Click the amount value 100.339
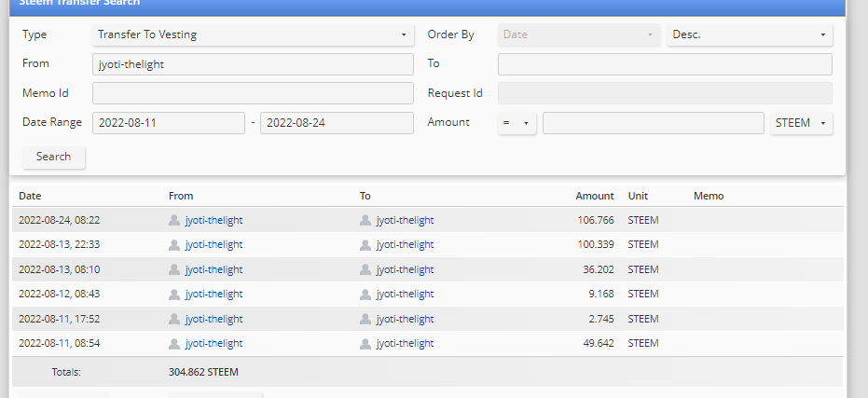Screen dimensions: 868x398 click(596, 244)
